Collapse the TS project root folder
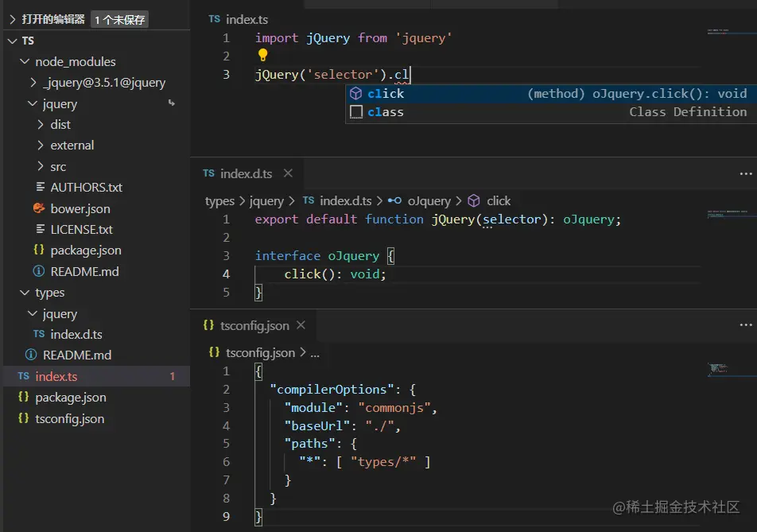 pos(12,41)
